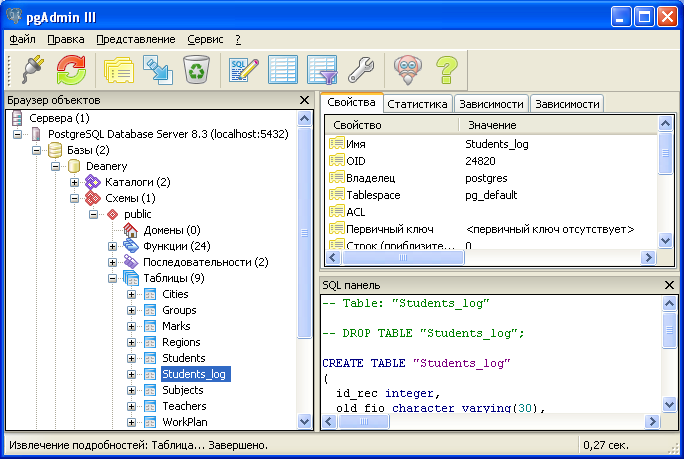Expand the Students_log table node
The image size is (684, 459).
point(131,374)
